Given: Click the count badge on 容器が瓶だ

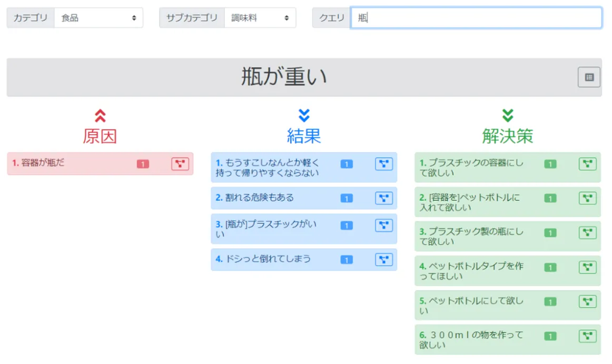Looking at the screenshot, I should [x=143, y=164].
